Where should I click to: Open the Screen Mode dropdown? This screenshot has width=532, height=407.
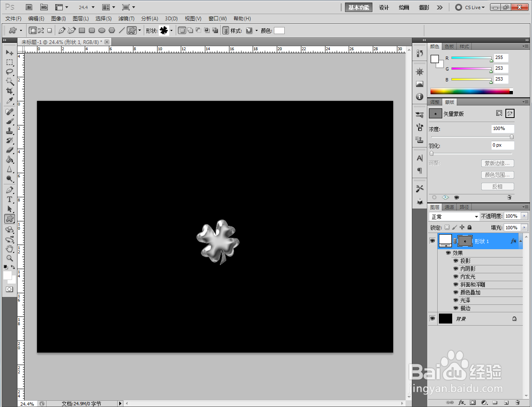click(x=128, y=7)
